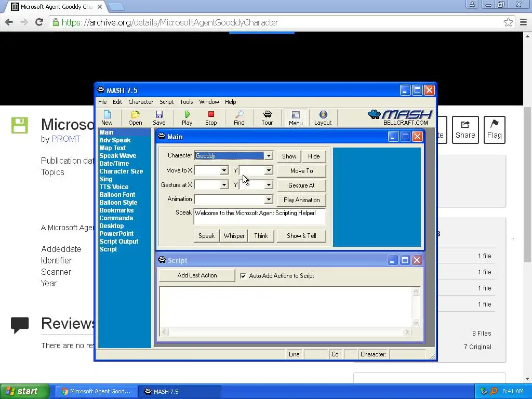
Task: Open the Script menu
Action: (166, 102)
